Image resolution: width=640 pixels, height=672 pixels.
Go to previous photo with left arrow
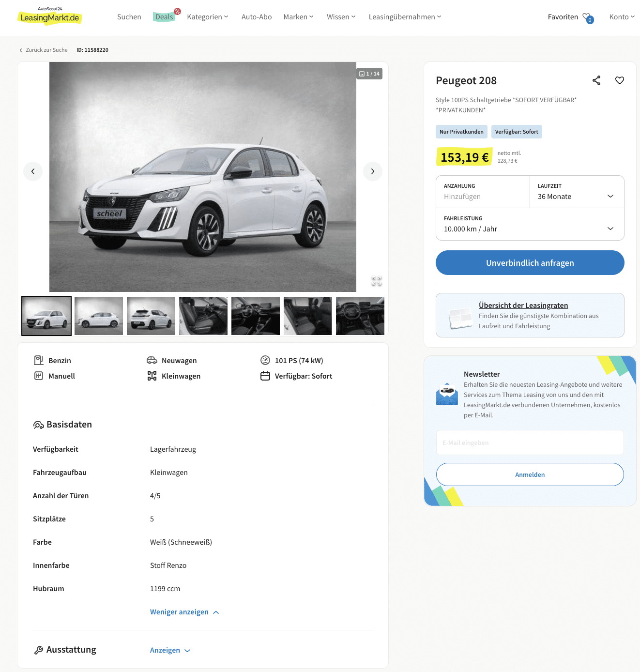[x=33, y=171]
